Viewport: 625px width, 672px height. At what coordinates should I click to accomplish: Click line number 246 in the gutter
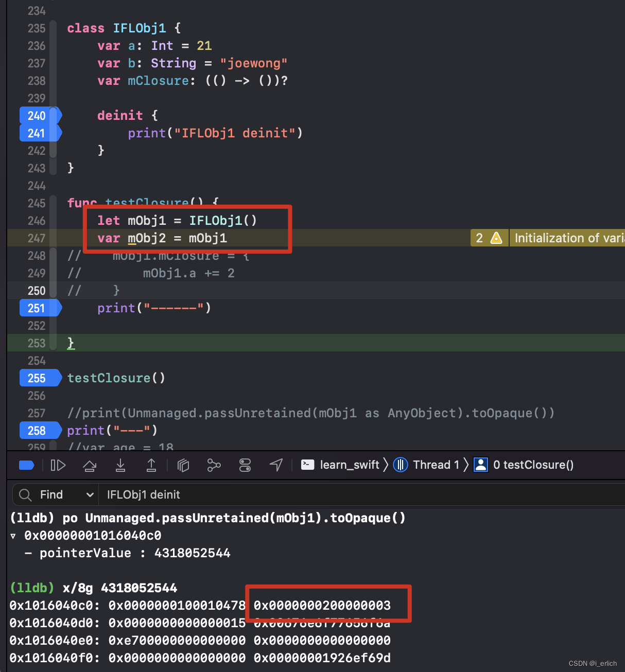[x=36, y=221]
